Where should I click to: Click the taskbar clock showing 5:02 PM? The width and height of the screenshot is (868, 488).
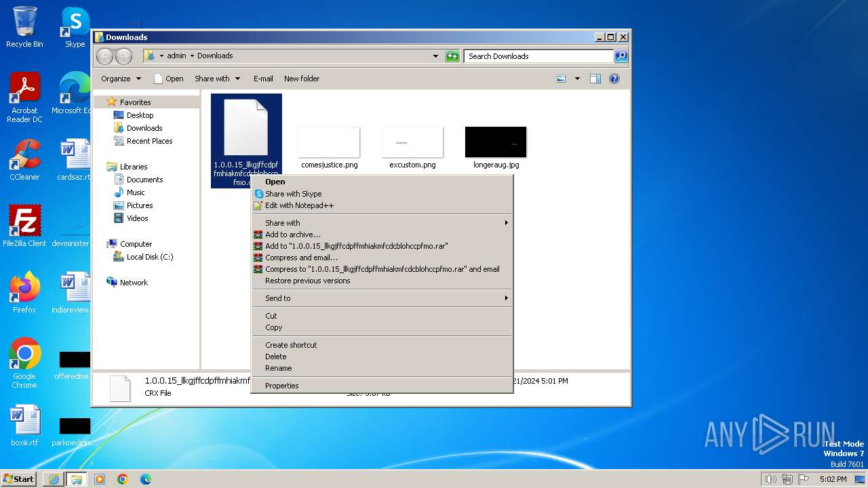[x=833, y=479]
